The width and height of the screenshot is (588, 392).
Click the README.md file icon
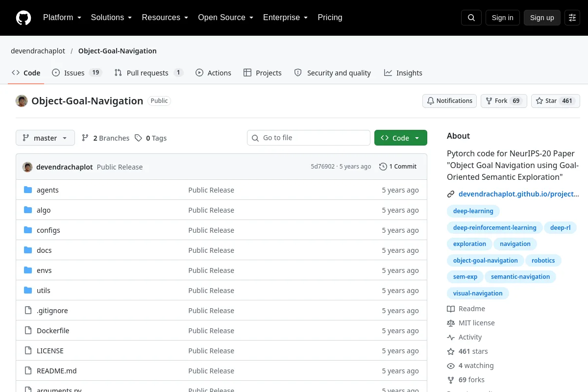click(x=28, y=371)
